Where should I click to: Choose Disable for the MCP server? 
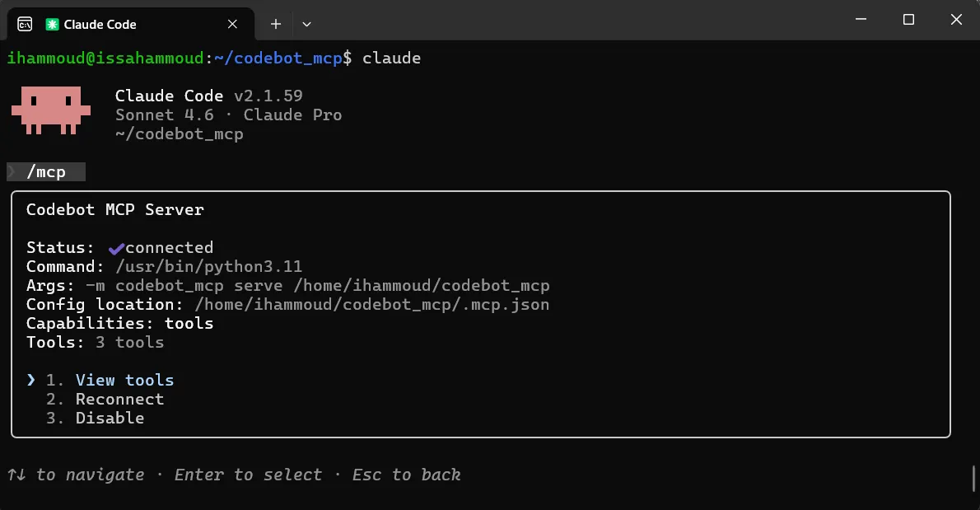point(110,418)
